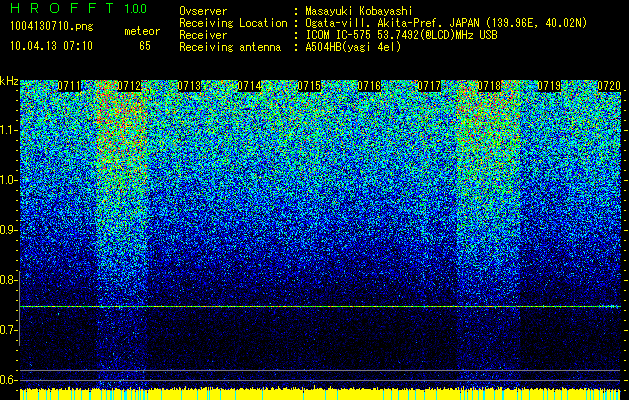This screenshot has width=629, height=400.
Task: Click the Receiving Location label
Action: pos(233,23)
